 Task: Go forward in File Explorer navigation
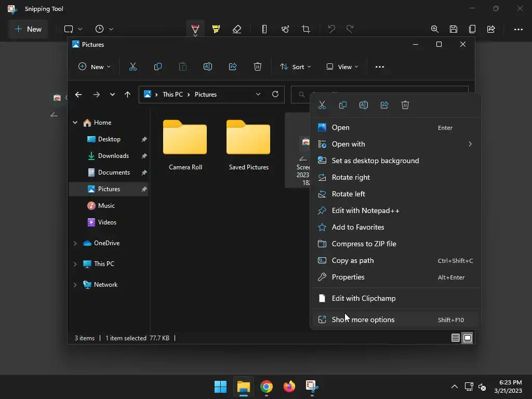[x=96, y=95]
